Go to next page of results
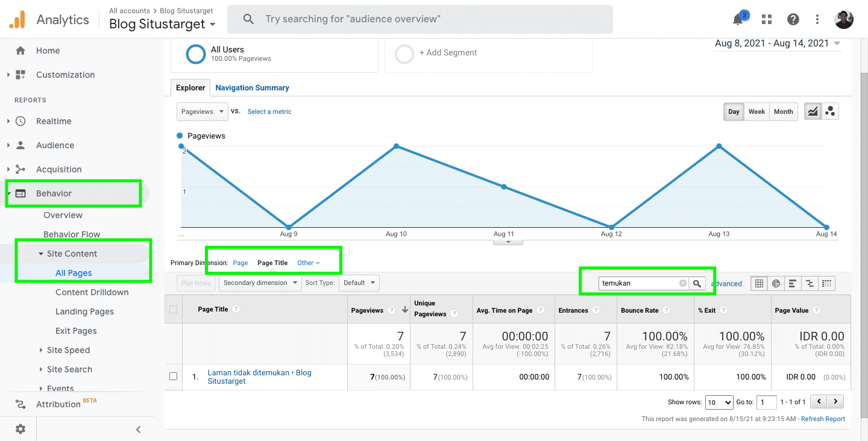Screen dimensions: 868x441 click(835, 401)
